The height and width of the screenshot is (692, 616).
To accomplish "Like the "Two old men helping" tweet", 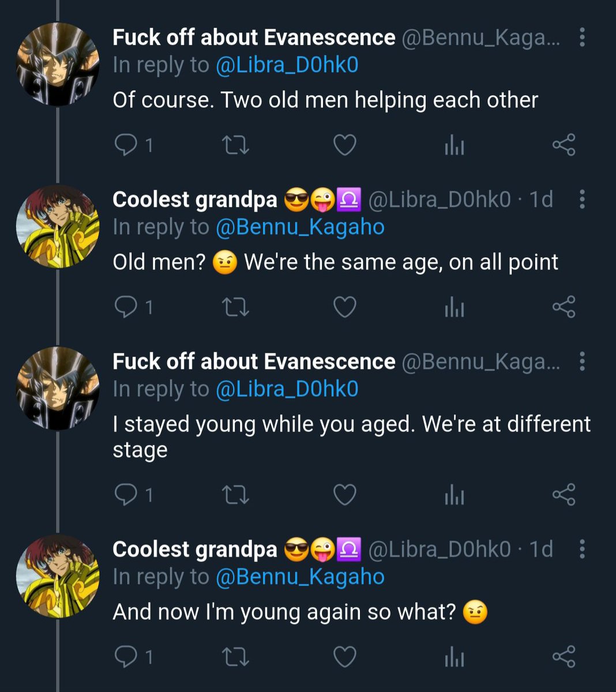I will click(x=345, y=144).
